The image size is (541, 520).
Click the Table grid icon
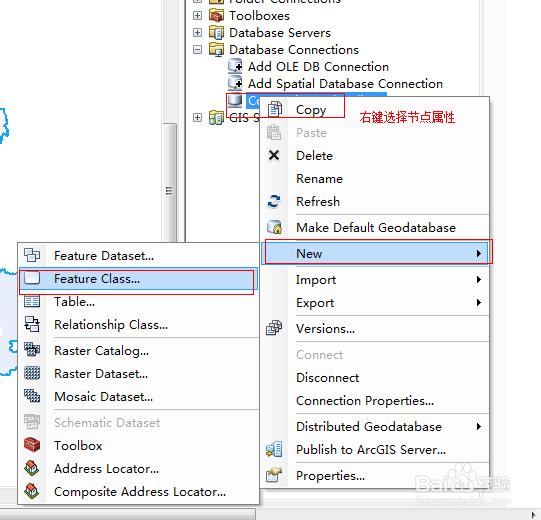pos(32,302)
